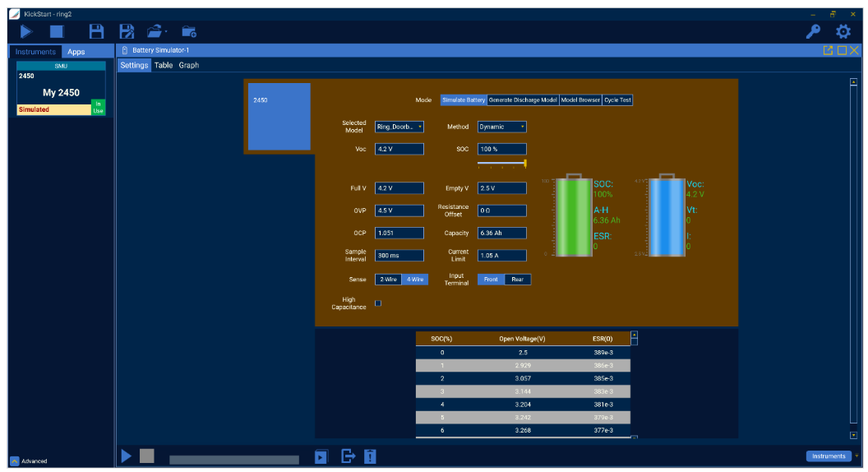This screenshot has width=868, height=472.
Task: Click the top toolbar run (play) icon
Action: point(26,31)
